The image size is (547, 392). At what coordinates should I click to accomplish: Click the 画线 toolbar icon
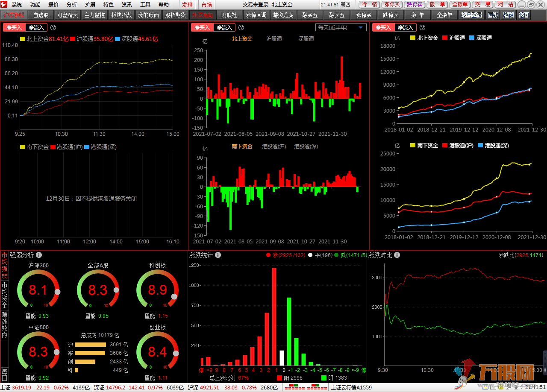[x=493, y=15]
